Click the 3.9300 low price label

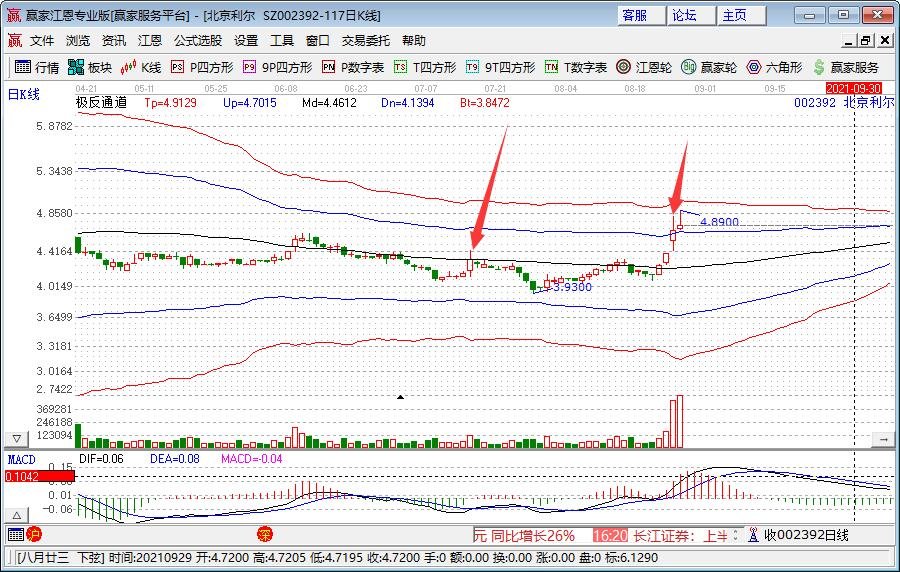tap(572, 287)
